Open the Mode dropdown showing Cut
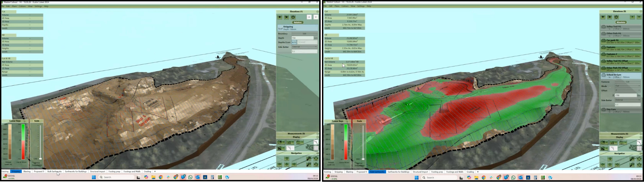 pos(628,86)
